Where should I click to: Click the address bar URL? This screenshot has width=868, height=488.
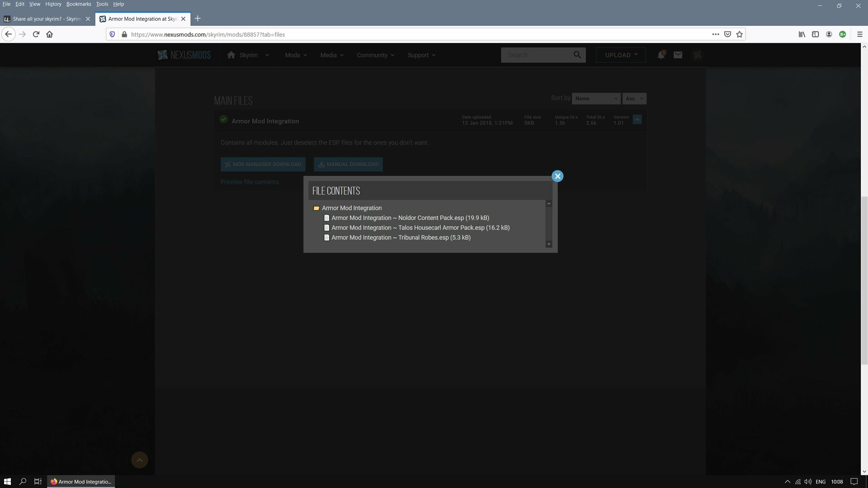click(x=208, y=34)
